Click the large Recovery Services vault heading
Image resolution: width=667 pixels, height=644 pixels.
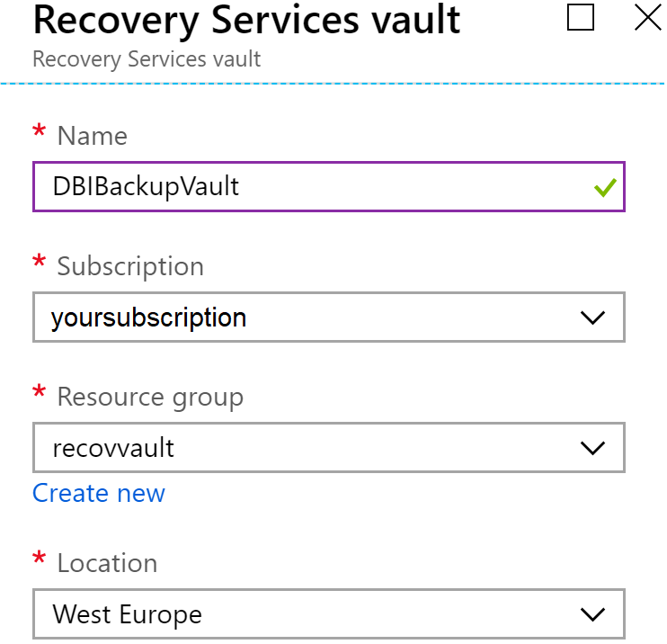tap(246, 20)
